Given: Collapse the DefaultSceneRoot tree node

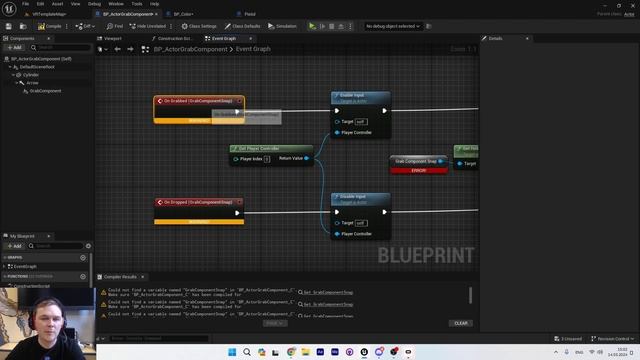Looking at the screenshot, I should coord(11,67).
